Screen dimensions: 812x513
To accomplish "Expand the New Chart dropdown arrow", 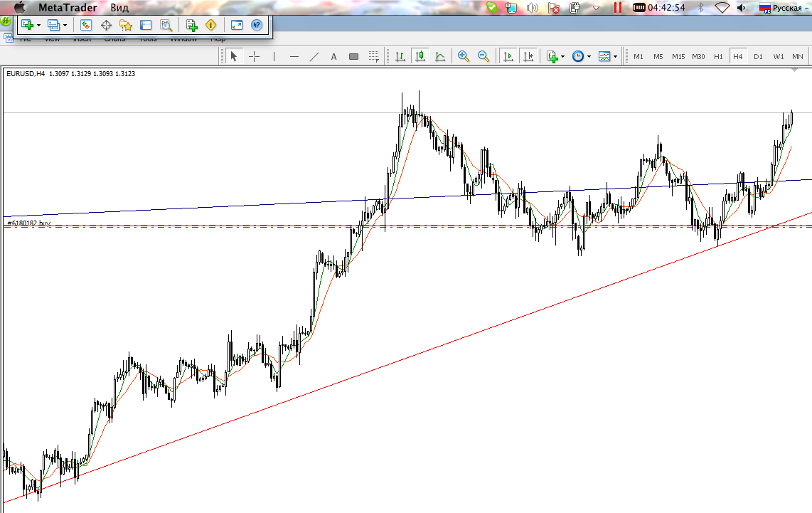I will [x=38, y=26].
